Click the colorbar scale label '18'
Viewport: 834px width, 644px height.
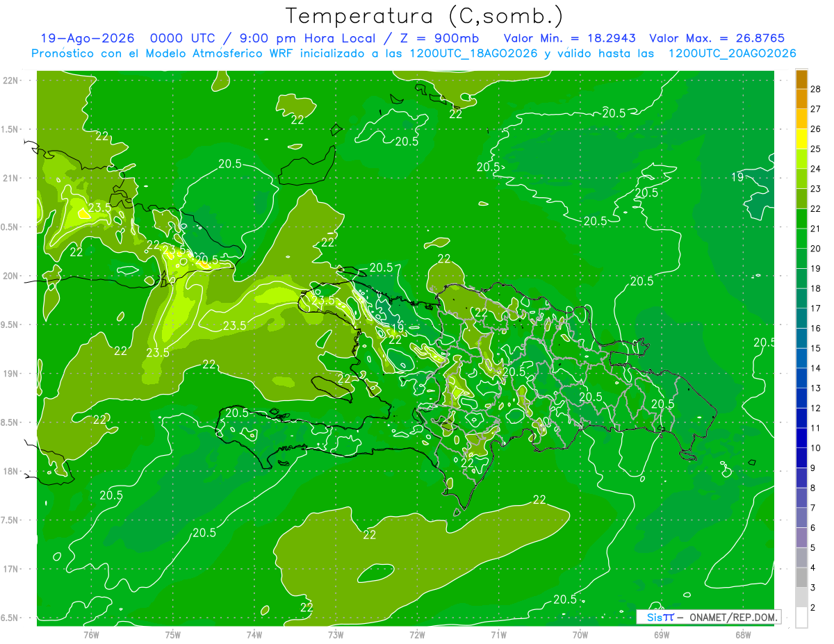click(x=816, y=288)
